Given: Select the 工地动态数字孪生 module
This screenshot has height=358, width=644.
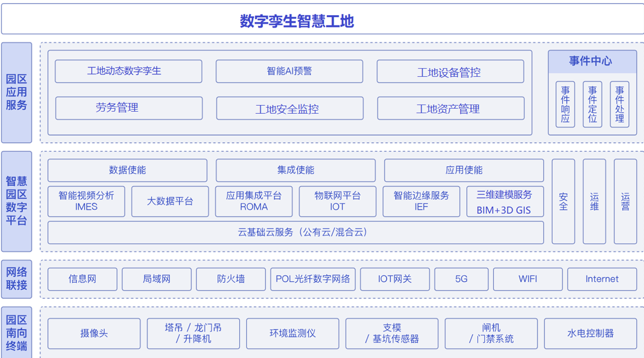Looking at the screenshot, I should pyautogui.click(x=128, y=71).
